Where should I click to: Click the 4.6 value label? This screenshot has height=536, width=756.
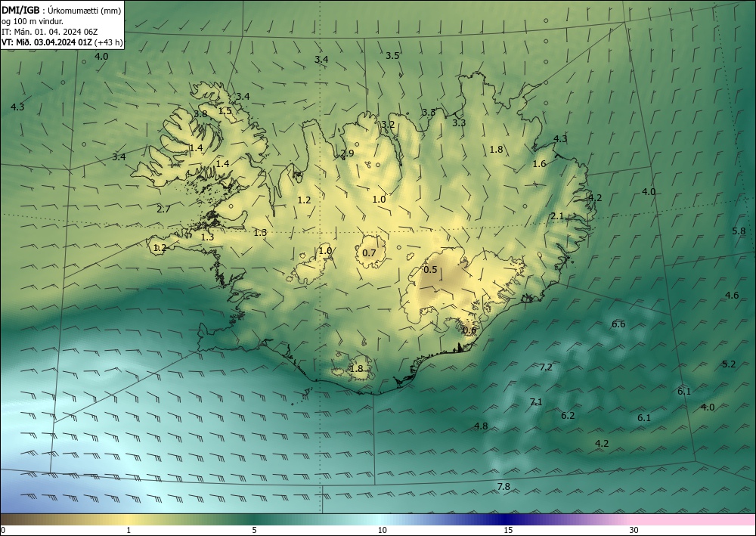coord(732,296)
